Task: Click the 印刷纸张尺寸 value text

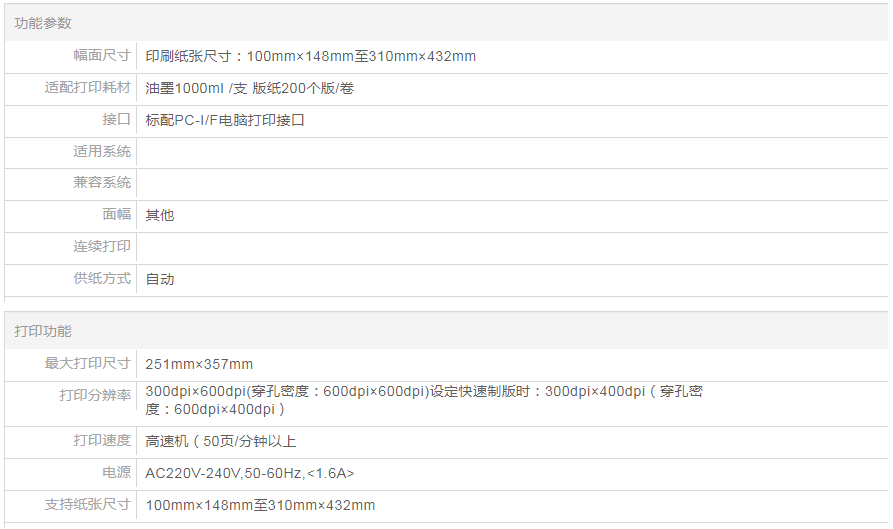Action: [310, 56]
